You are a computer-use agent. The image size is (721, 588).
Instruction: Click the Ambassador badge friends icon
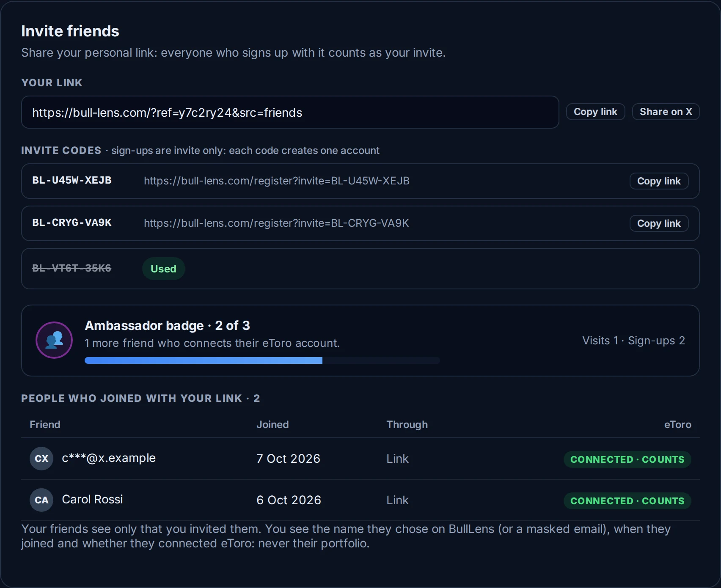pos(54,340)
